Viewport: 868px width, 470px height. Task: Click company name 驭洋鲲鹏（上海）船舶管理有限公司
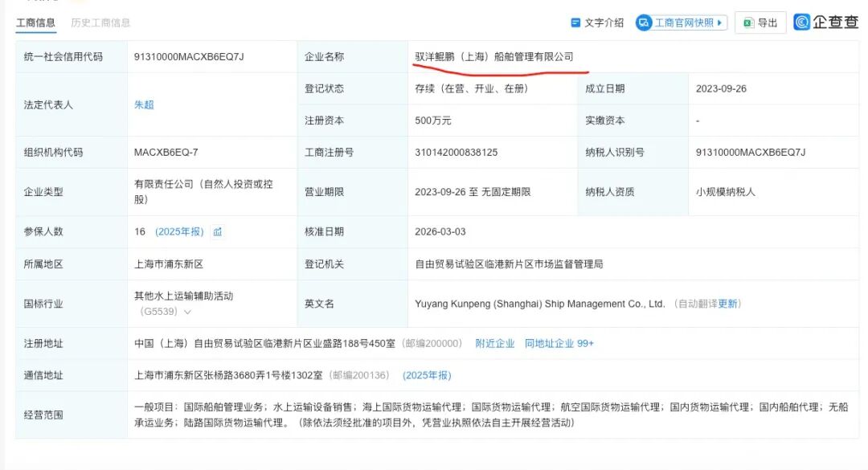(494, 56)
